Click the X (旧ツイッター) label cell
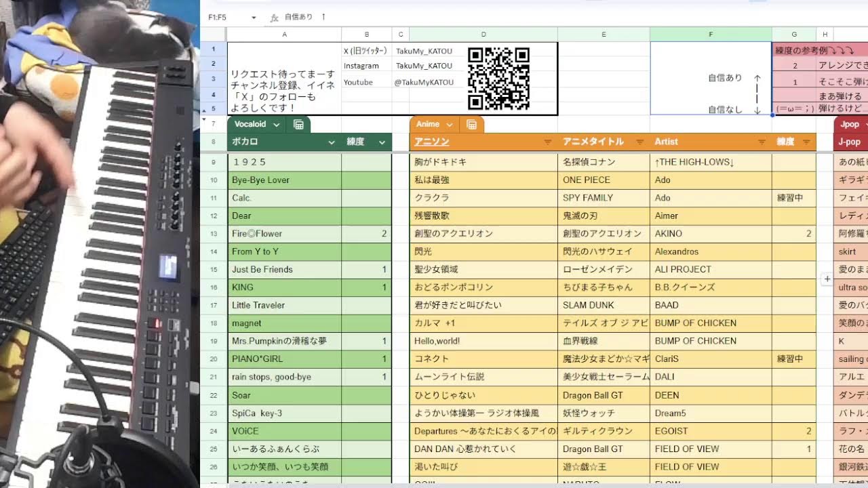The height and width of the screenshot is (488, 868). coord(367,50)
